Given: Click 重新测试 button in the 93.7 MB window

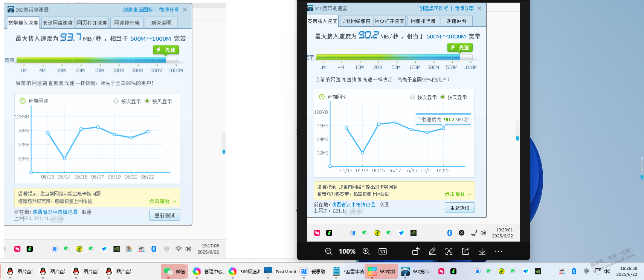Looking at the screenshot, I should click(x=165, y=215).
